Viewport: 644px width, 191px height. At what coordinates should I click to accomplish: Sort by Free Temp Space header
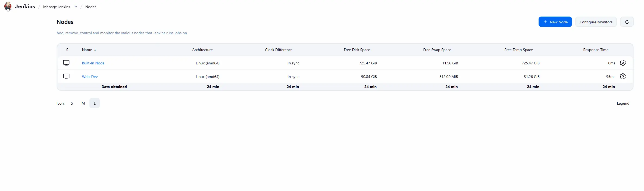(518, 50)
